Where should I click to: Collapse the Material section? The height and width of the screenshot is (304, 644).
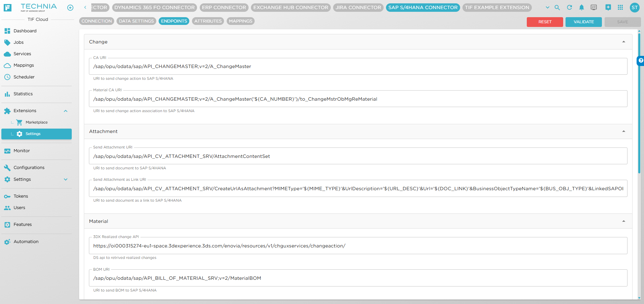click(623, 221)
